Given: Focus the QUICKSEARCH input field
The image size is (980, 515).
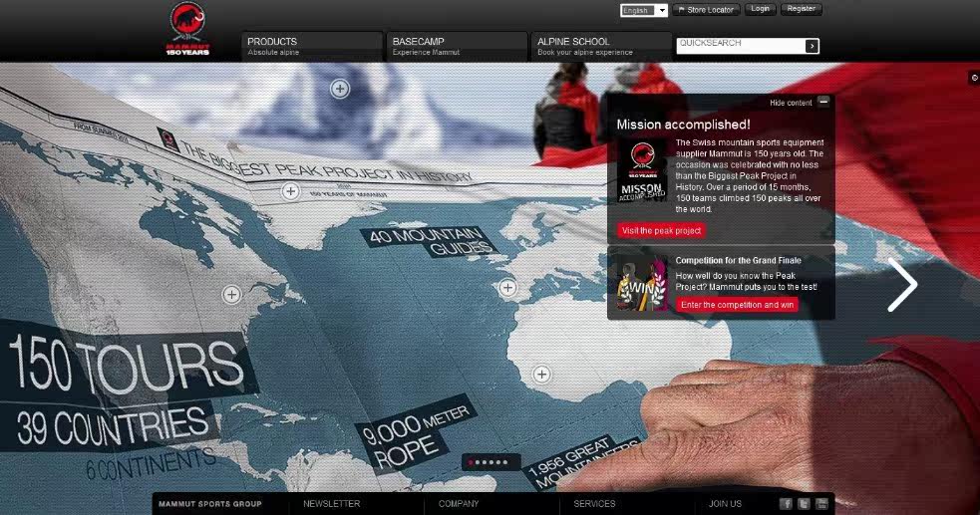Looking at the screenshot, I should point(740,46).
